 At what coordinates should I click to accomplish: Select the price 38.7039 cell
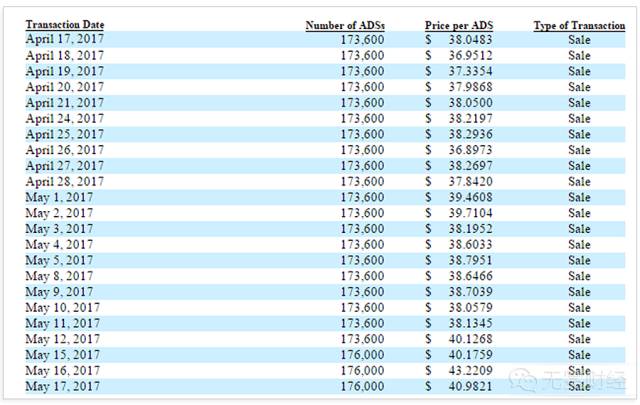tap(469, 291)
